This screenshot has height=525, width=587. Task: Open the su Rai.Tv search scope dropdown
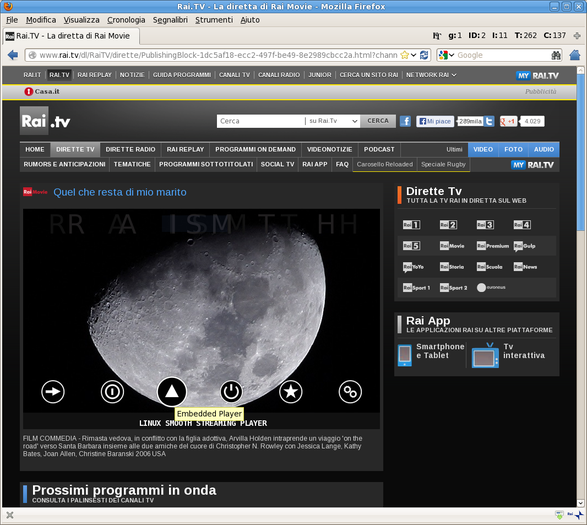coord(332,121)
